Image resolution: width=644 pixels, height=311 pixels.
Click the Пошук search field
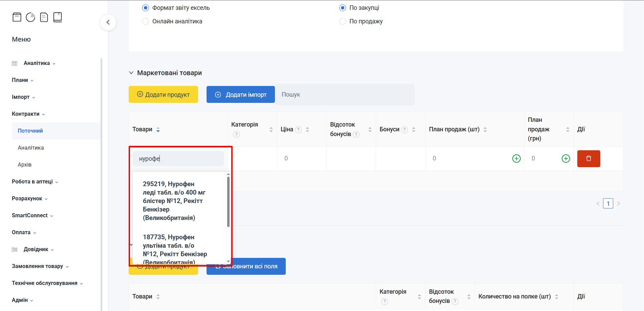point(345,95)
